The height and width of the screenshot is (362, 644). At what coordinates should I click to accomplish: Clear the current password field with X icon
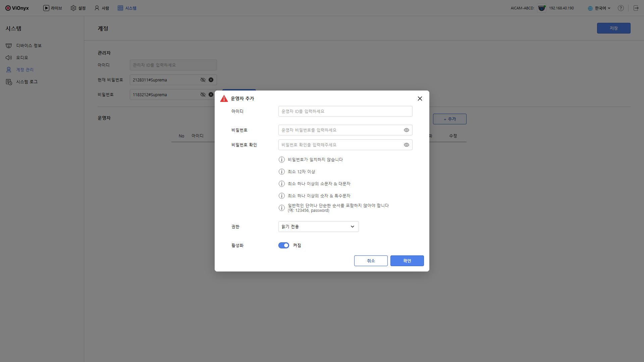(x=211, y=80)
